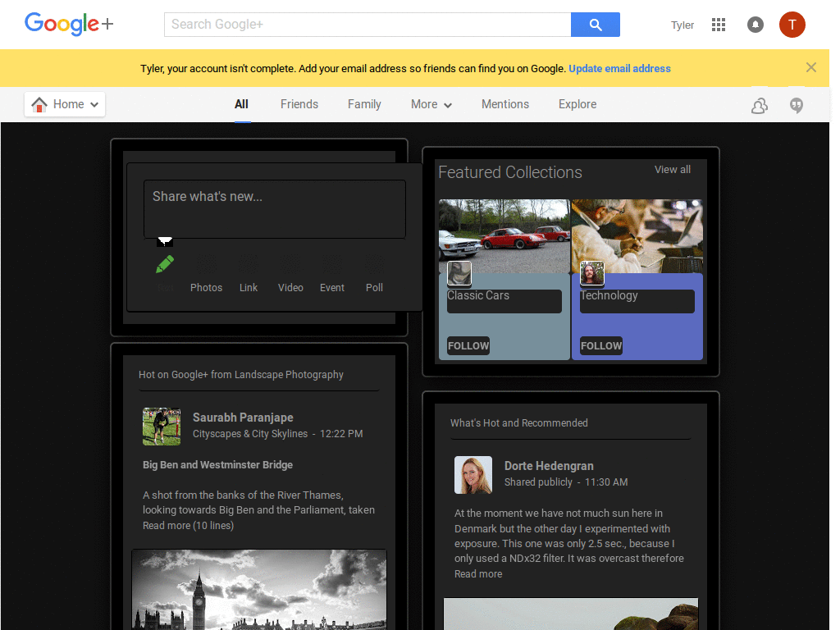
Task: Open the Classic Cars title
Action: 478,295
